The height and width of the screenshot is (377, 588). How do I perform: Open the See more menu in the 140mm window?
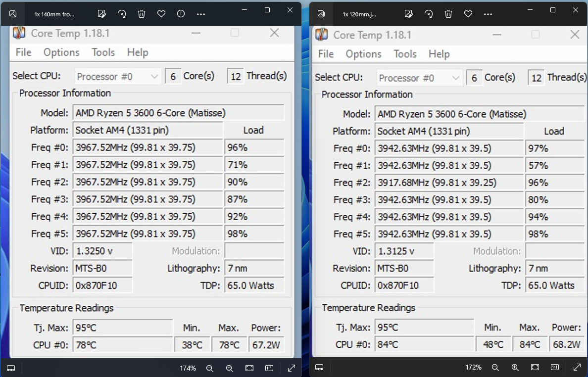coord(200,14)
